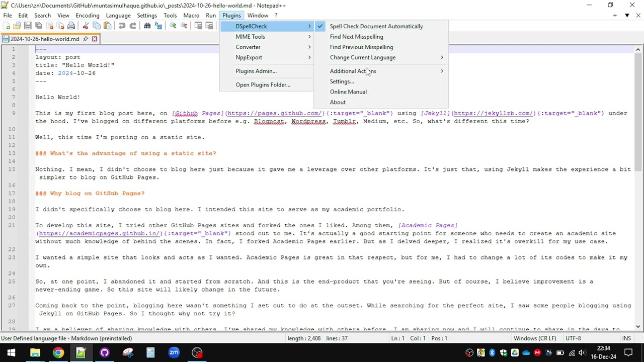Open File Explorer from the taskbar
644x362 pixels.
[x=35, y=352]
